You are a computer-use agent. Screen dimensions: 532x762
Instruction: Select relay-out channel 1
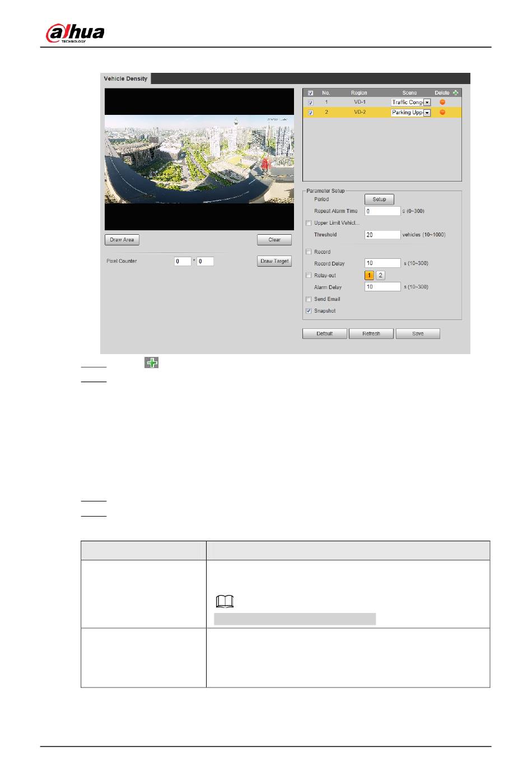click(369, 275)
